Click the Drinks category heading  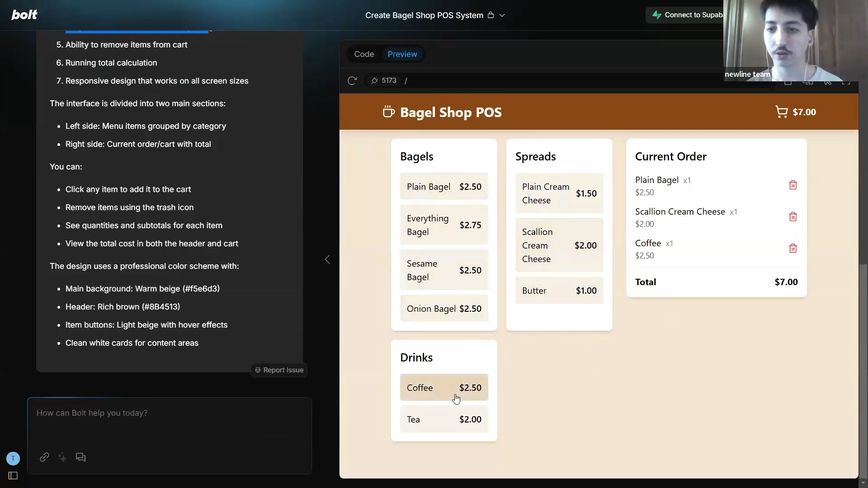pos(416,357)
